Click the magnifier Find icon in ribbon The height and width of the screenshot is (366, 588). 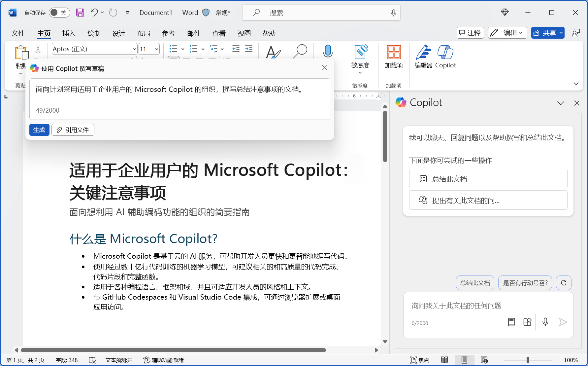click(x=300, y=52)
